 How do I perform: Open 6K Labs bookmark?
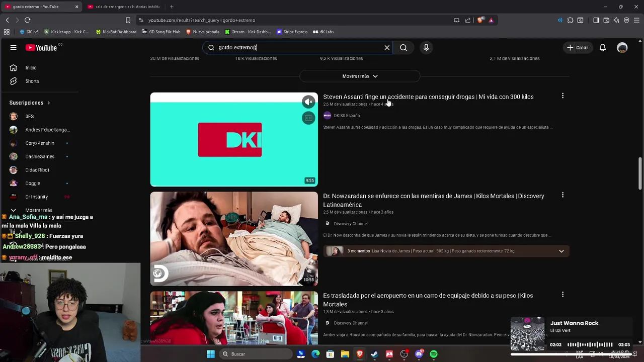pyautogui.click(x=323, y=32)
